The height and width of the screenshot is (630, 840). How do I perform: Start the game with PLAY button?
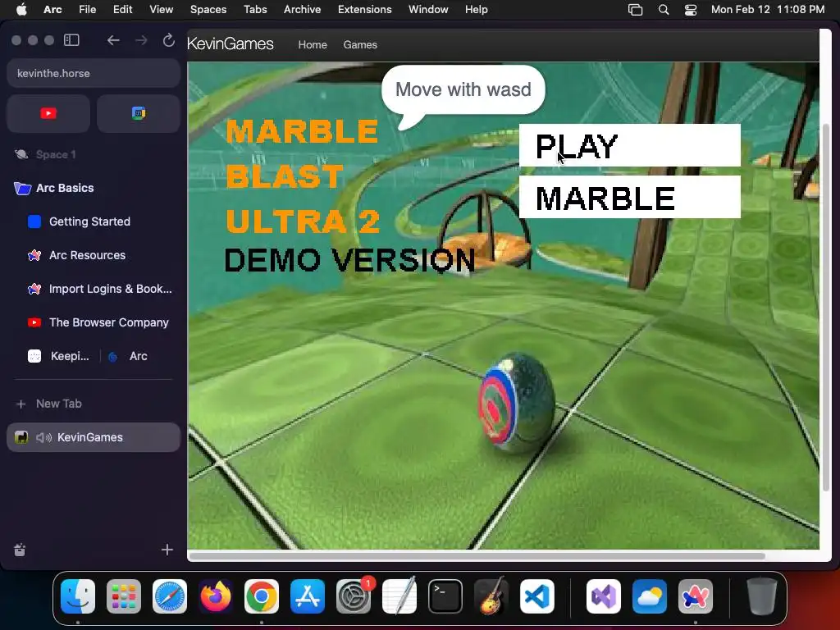click(x=629, y=146)
